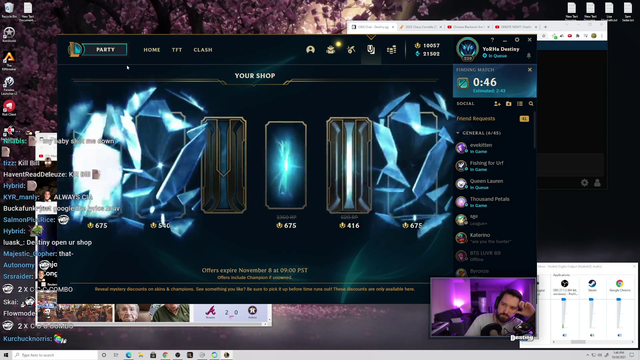This screenshot has height=360, width=640.
Task: Click the friend requests count badge
Action: coord(524,119)
